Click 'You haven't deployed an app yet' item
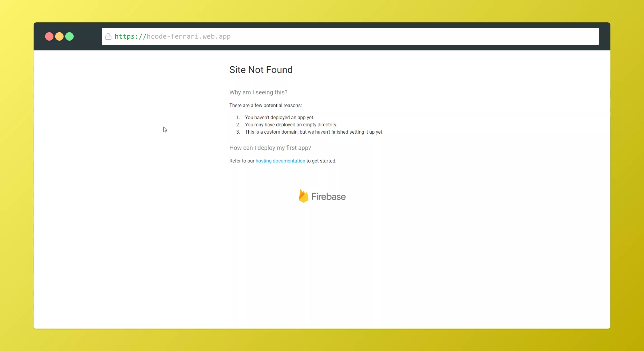Screen dimensions: 644x351 coord(279,117)
